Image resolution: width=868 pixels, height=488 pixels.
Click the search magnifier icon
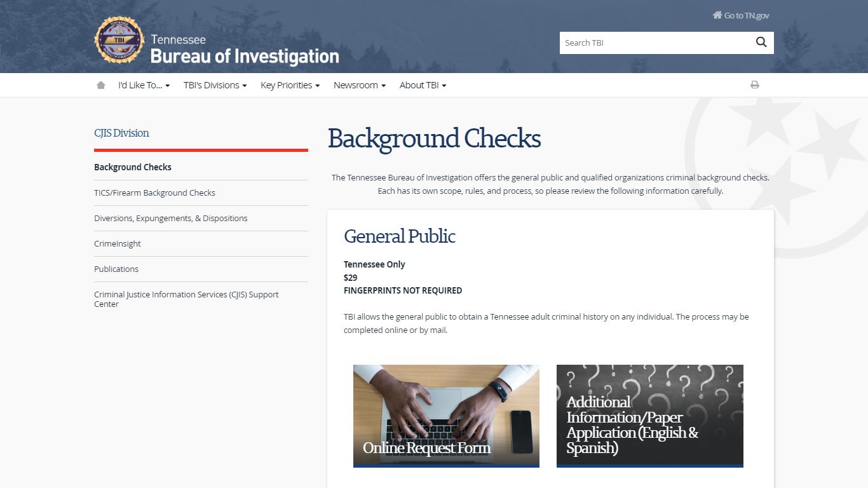pos(761,43)
